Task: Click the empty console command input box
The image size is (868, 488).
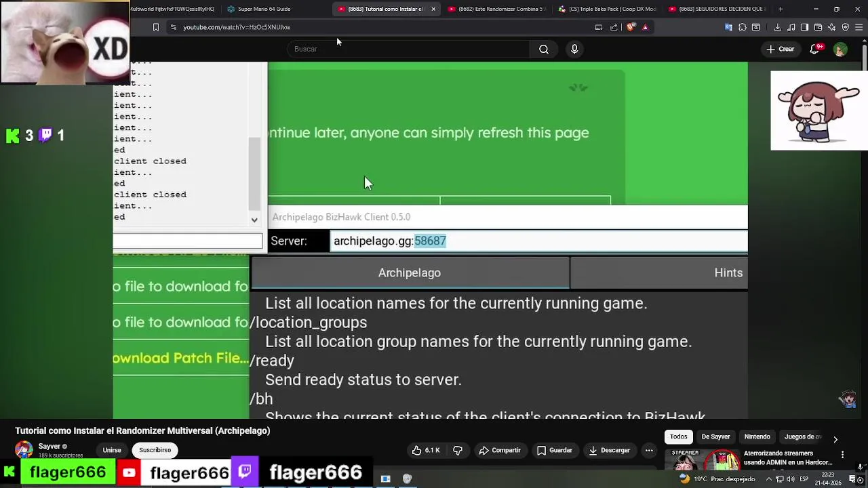Action: click(188, 241)
